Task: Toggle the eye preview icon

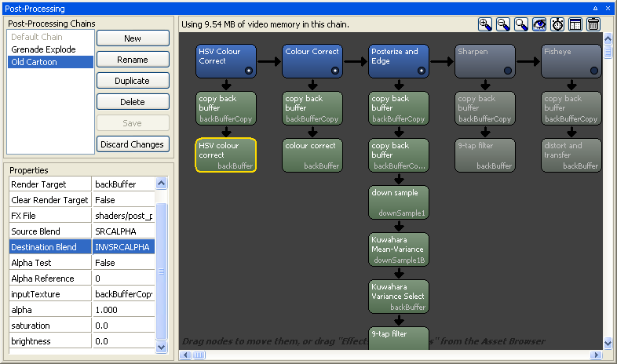Action: pyautogui.click(x=539, y=24)
